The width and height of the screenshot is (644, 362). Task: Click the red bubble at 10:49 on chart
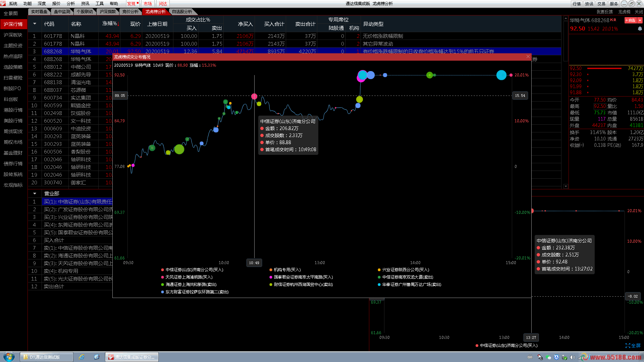click(x=254, y=97)
